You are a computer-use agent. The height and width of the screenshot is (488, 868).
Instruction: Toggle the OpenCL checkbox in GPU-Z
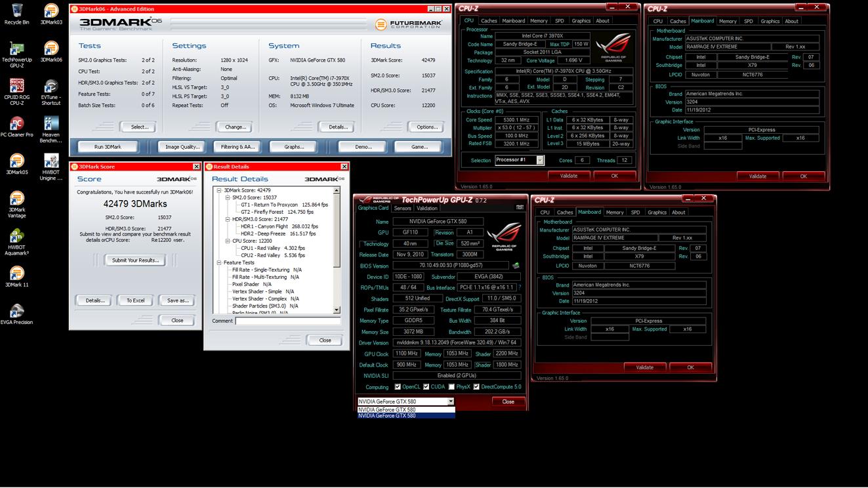tap(398, 387)
